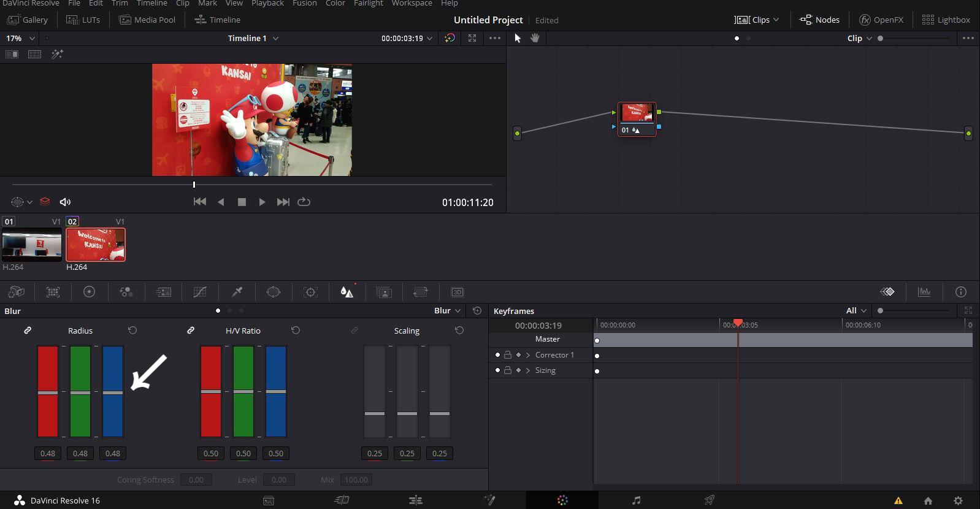The height and width of the screenshot is (509, 980).
Task: Open the Camera Raw palette
Action: (x=17, y=292)
